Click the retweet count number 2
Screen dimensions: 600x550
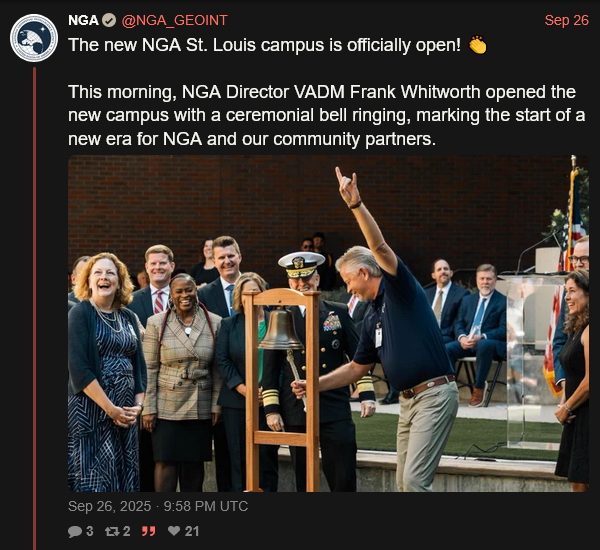pyautogui.click(x=127, y=531)
